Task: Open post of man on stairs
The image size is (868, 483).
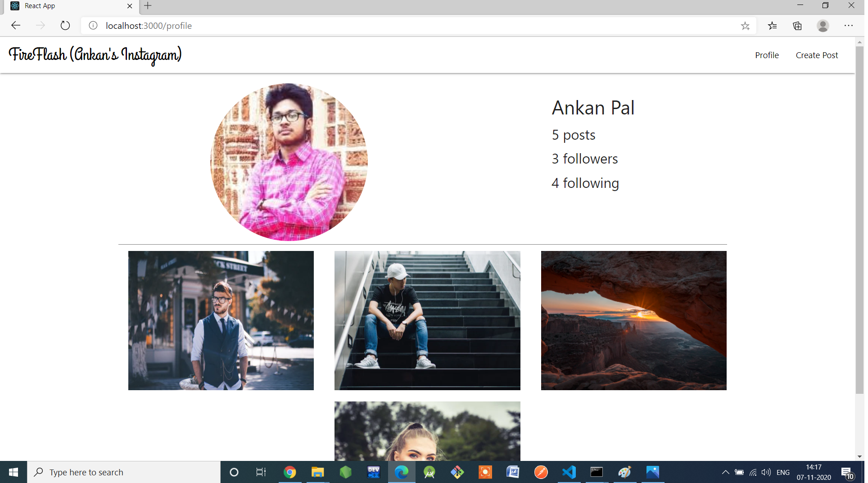Action: pos(427,320)
